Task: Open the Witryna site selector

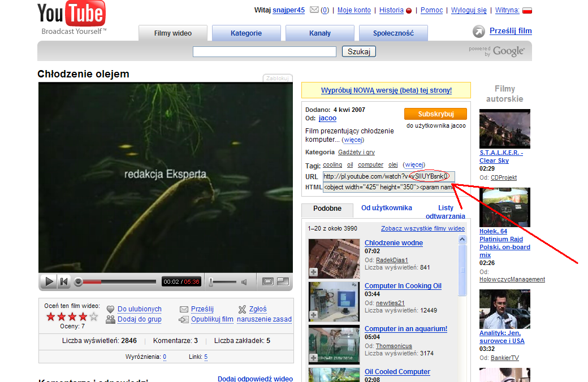Action: [507, 10]
